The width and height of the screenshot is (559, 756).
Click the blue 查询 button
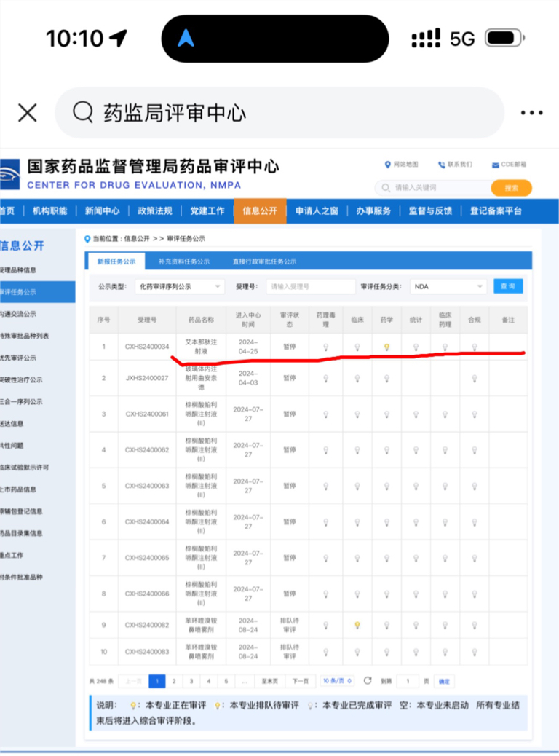tap(508, 286)
